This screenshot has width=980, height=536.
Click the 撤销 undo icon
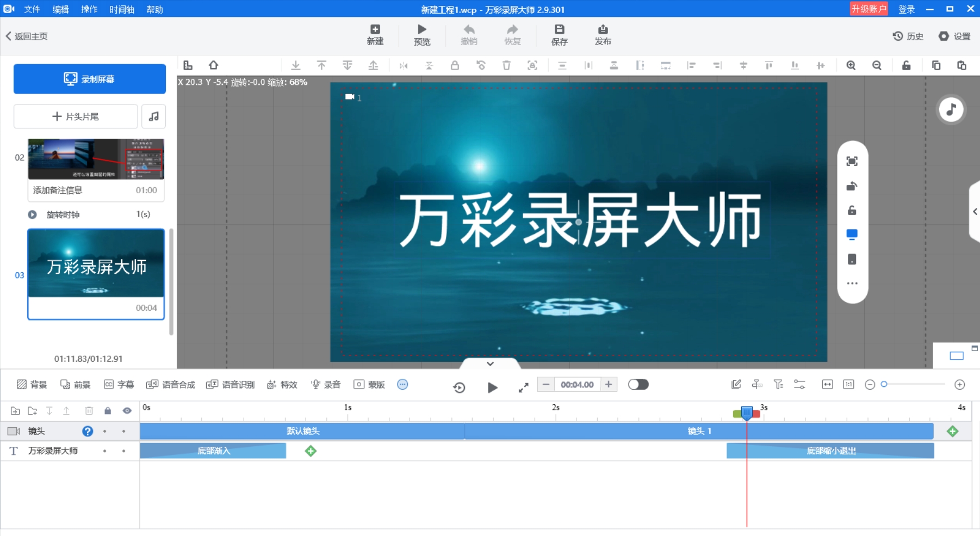469,35
